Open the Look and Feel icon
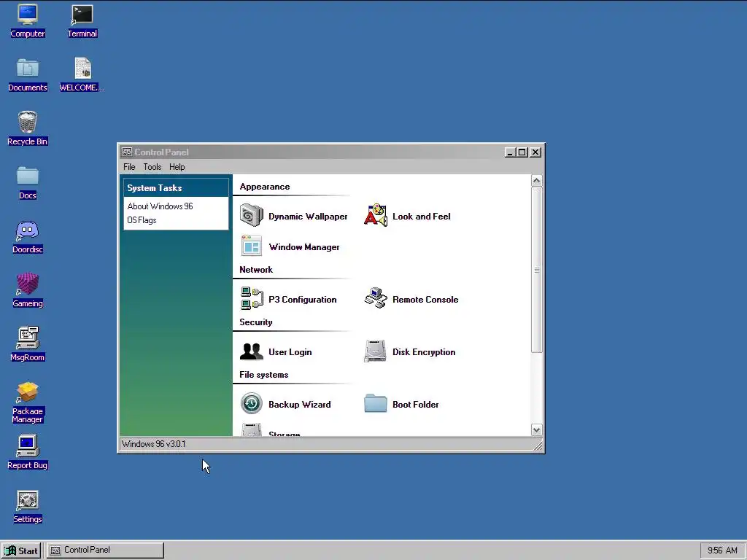This screenshot has height=560, width=747. point(376,216)
